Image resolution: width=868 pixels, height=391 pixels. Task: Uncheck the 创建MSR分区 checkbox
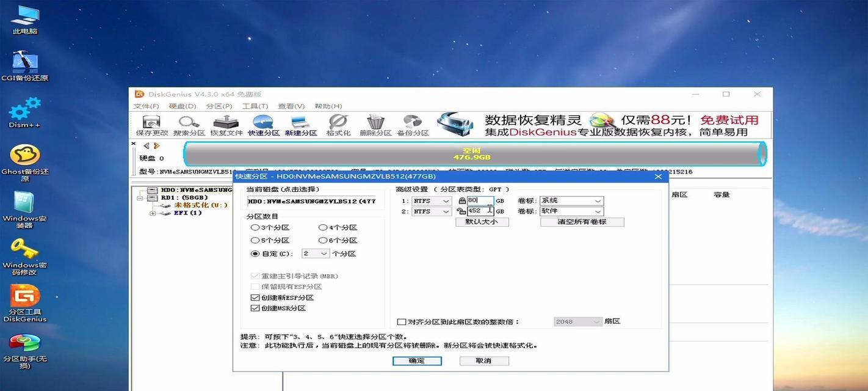coord(255,309)
